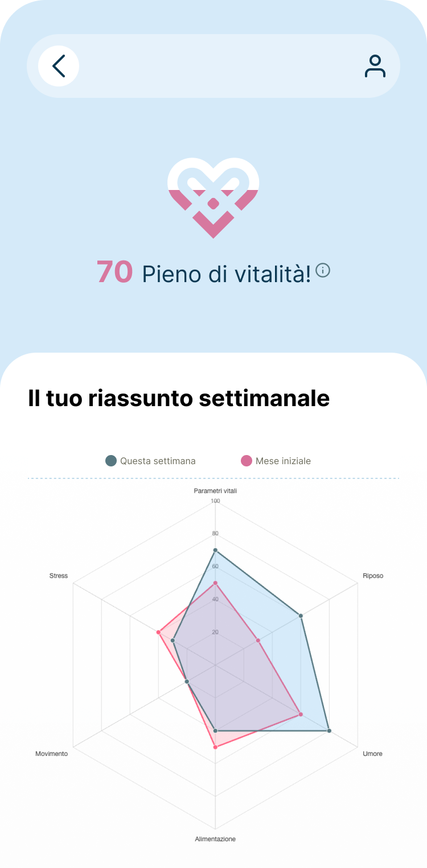The width and height of the screenshot is (427, 868).
Task: Click this week's data point on Umore axis
Action: (329, 730)
